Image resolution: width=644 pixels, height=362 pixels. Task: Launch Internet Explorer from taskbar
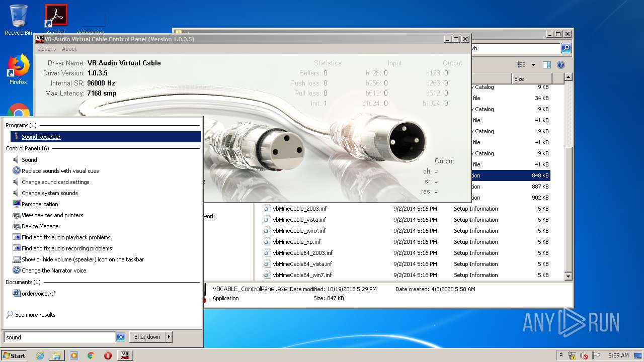40,355
